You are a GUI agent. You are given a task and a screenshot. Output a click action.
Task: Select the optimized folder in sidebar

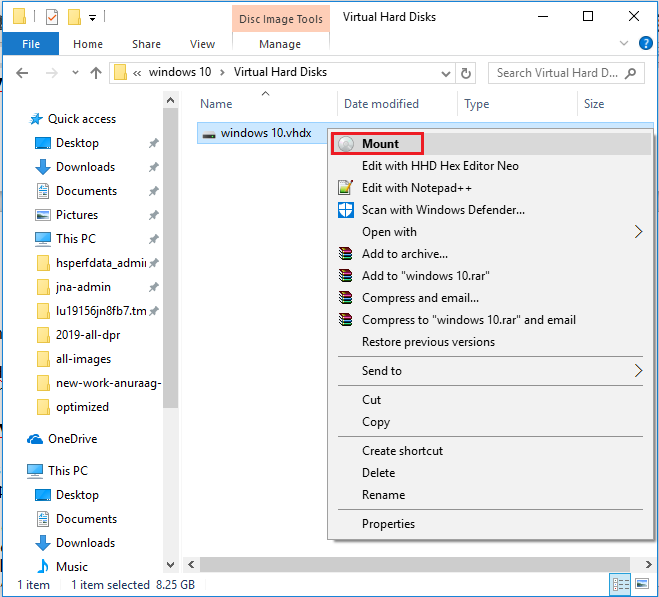[82, 407]
